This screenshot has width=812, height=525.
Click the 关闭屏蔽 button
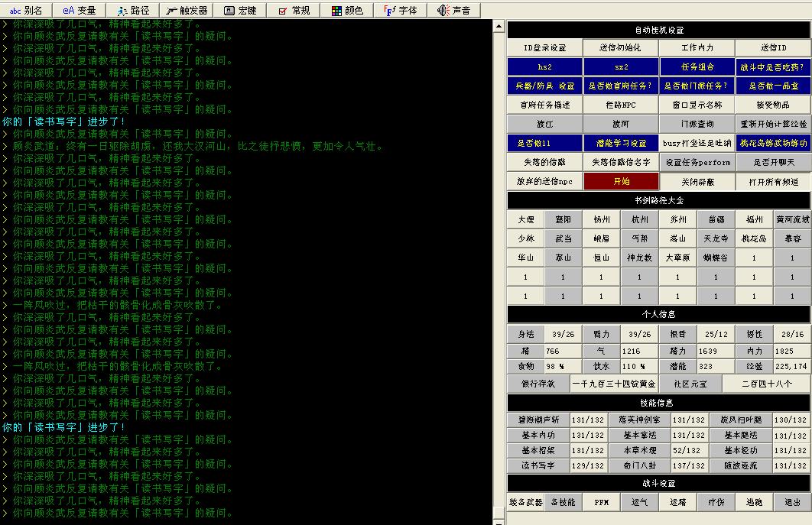click(697, 181)
